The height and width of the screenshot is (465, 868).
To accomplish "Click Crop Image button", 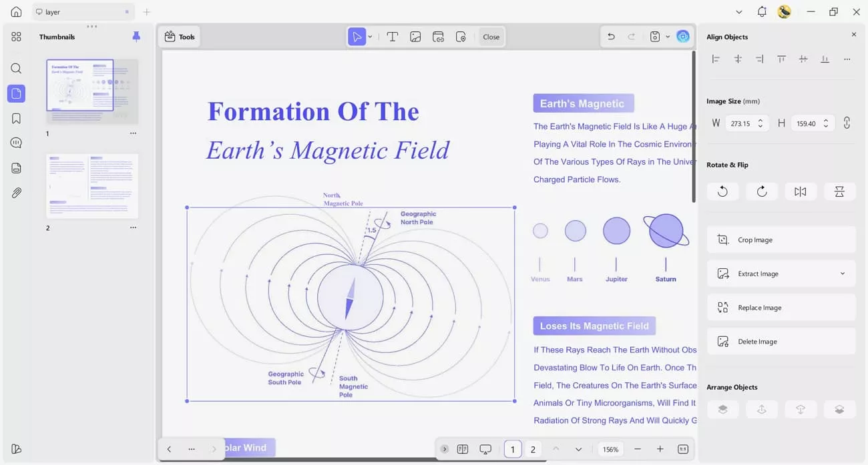I will coord(781,240).
